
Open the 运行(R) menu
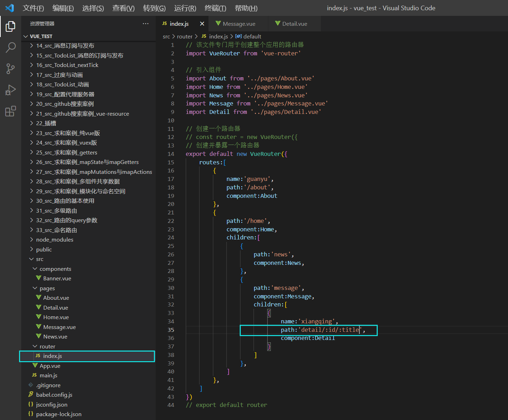185,8
